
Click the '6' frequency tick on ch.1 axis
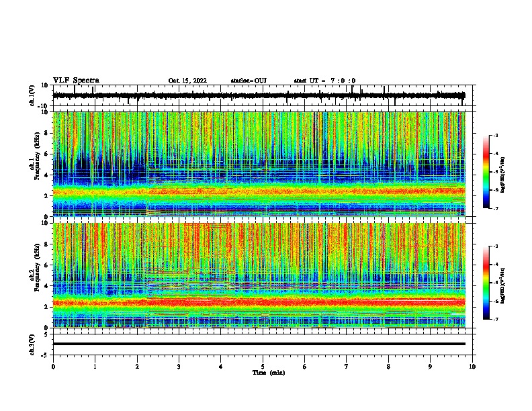(x=47, y=154)
